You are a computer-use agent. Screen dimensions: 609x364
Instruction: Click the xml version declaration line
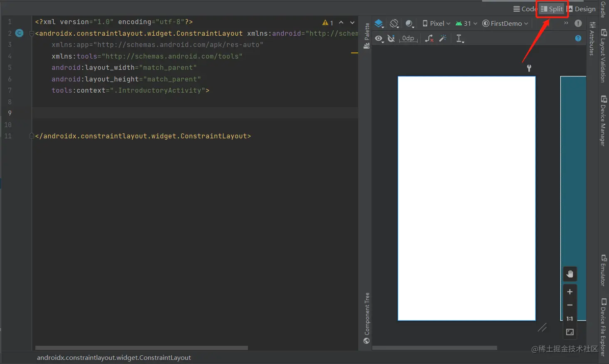point(114,22)
